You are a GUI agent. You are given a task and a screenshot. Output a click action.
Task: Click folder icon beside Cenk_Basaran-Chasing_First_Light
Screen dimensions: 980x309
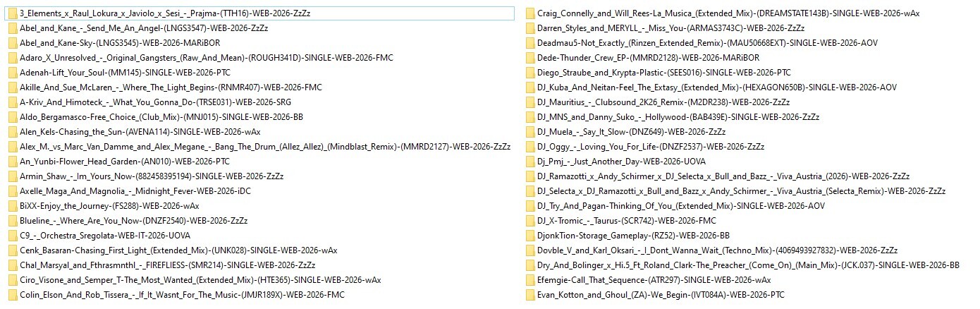tap(12, 250)
